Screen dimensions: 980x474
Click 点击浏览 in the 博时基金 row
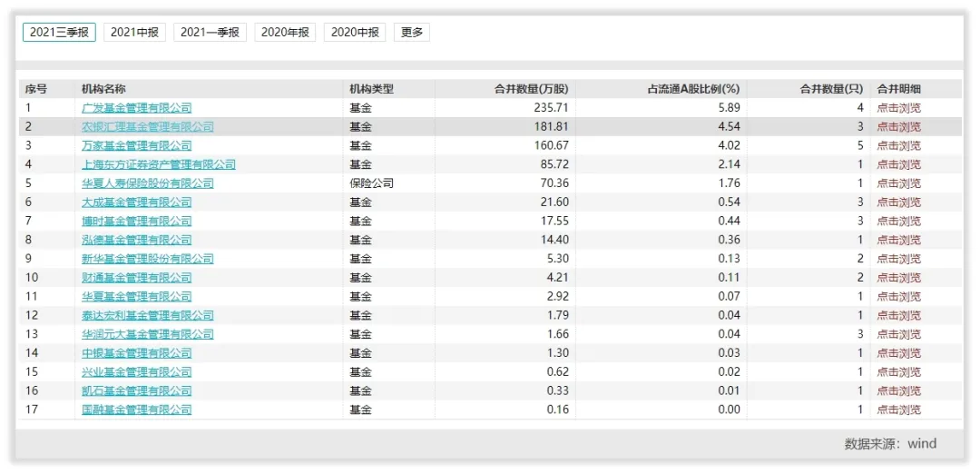(x=898, y=221)
